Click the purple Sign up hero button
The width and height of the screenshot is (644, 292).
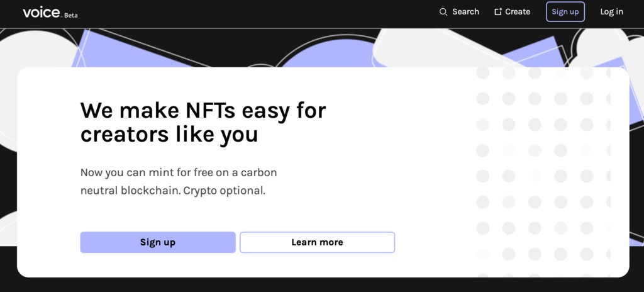(x=158, y=242)
